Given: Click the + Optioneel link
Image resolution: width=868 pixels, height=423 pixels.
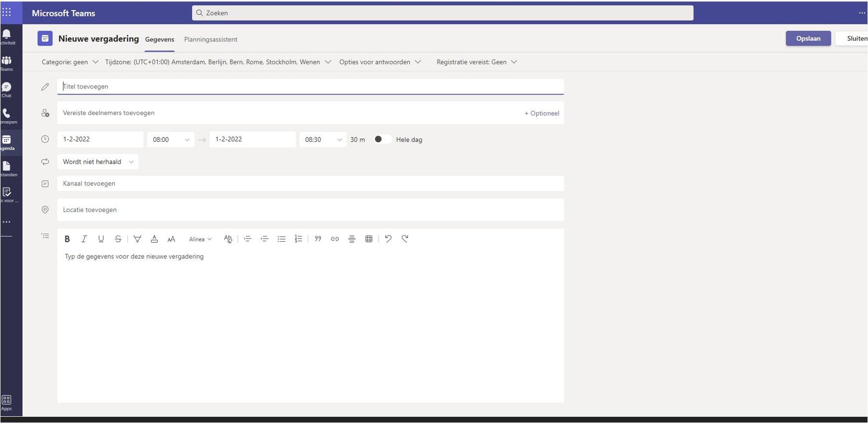Looking at the screenshot, I should pyautogui.click(x=542, y=113).
